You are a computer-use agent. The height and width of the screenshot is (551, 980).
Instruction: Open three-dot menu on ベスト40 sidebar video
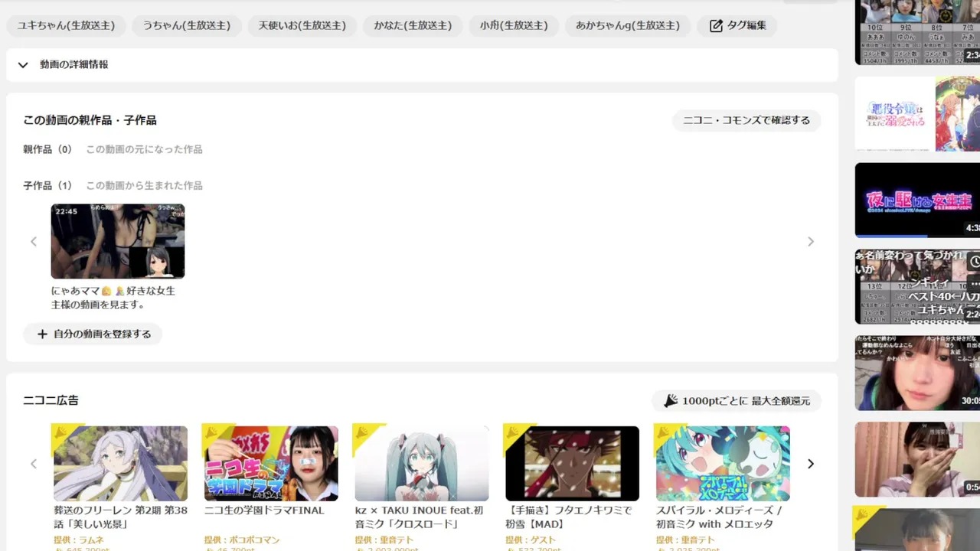tap(974, 285)
